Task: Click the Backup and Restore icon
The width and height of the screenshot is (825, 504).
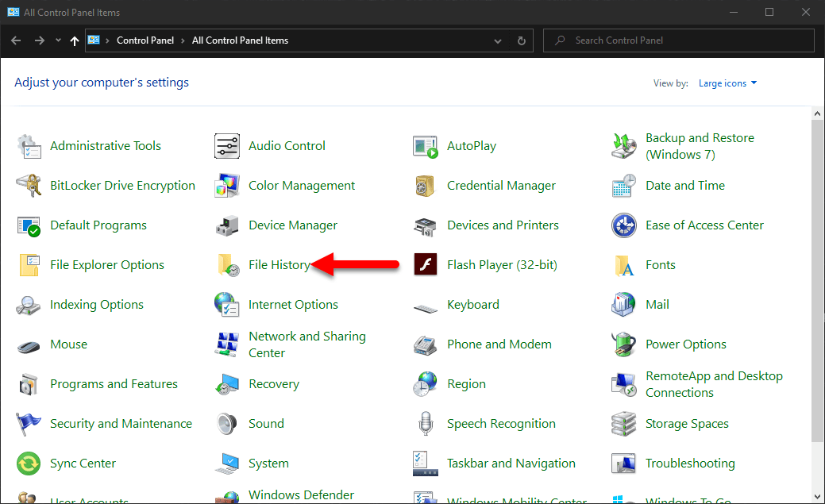Action: (x=624, y=146)
